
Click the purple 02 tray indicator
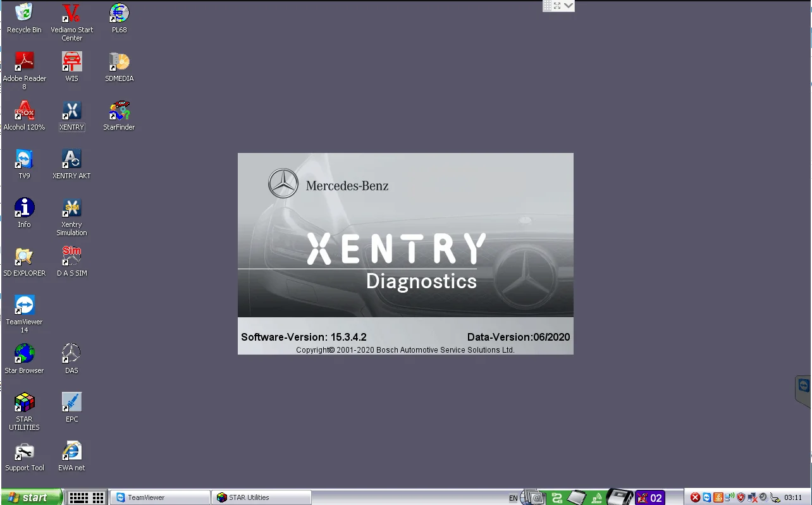click(650, 498)
